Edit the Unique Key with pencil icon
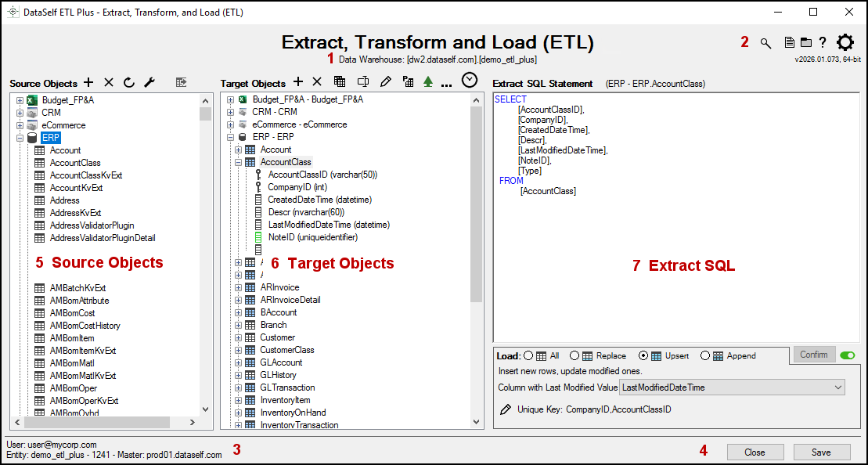This screenshot has width=868, height=465. (x=506, y=409)
